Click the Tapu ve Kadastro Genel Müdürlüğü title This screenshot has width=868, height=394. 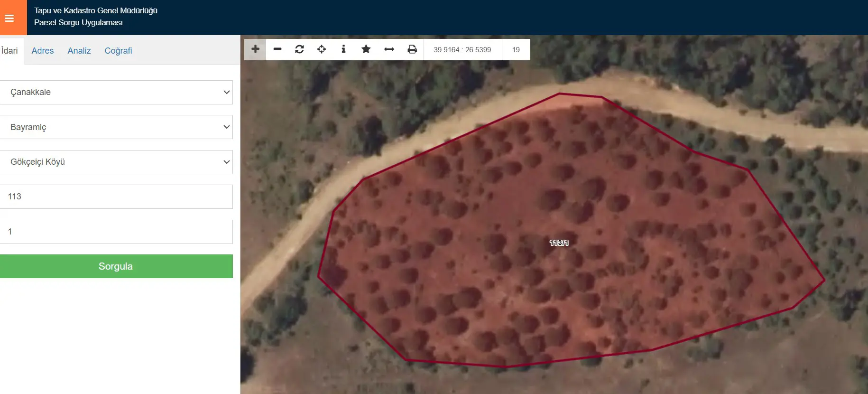(x=96, y=10)
